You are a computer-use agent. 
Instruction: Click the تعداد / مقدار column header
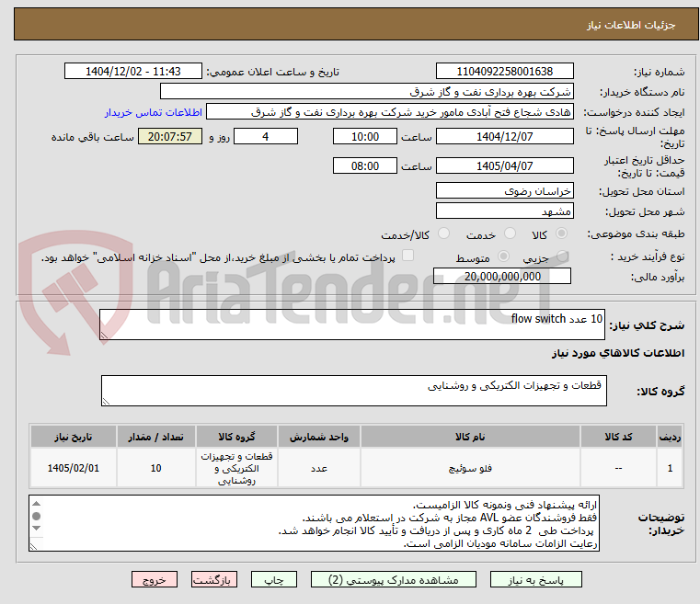[x=155, y=437]
